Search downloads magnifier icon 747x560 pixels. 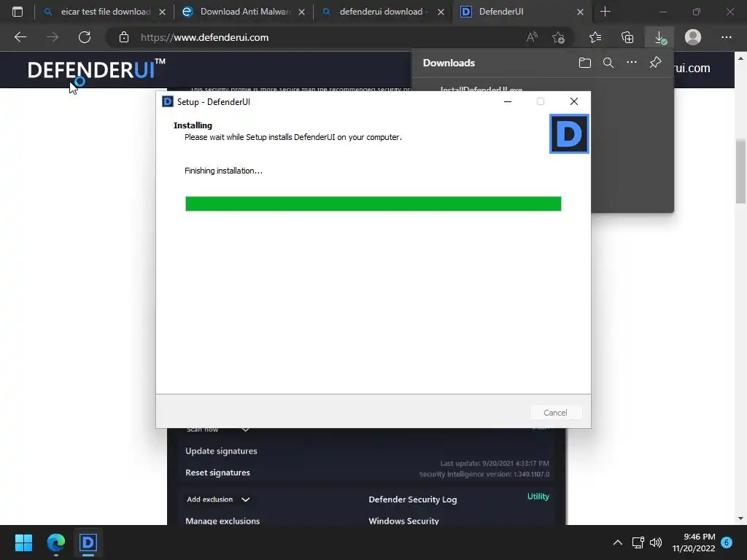608,63
